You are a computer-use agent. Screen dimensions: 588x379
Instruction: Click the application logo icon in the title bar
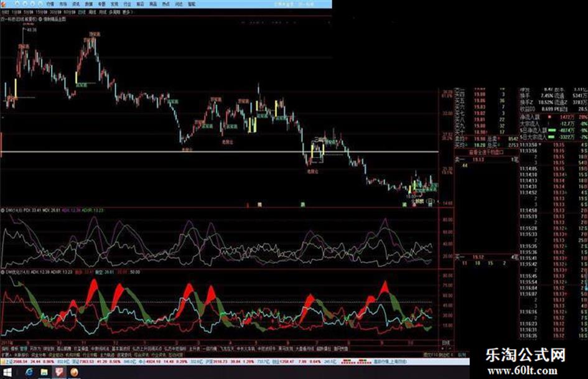[x=2, y=4]
